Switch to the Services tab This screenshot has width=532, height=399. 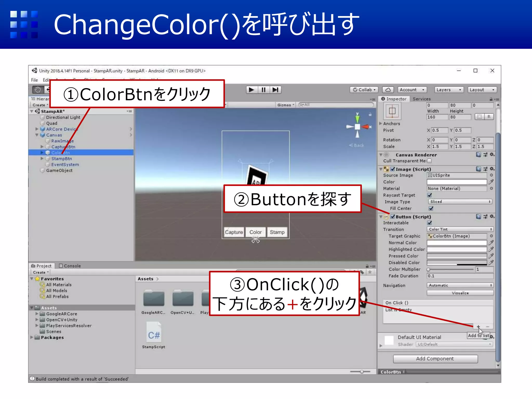(x=422, y=99)
